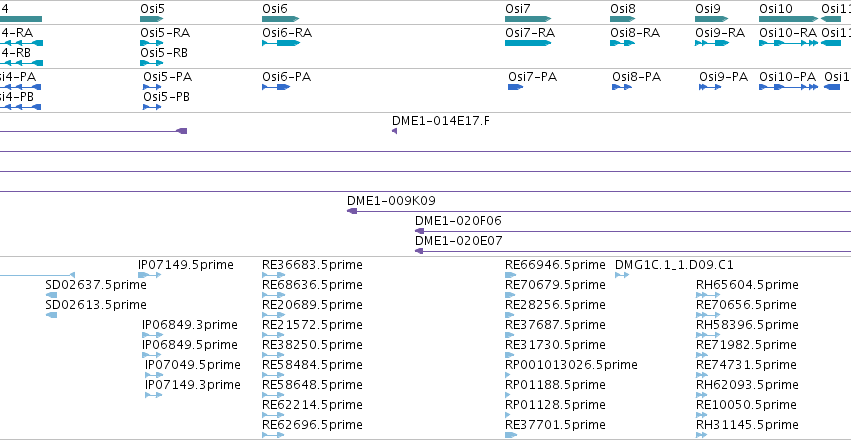Select the RE28256.5prime EST feature
This screenshot has width=851, height=440.
tap(510, 315)
